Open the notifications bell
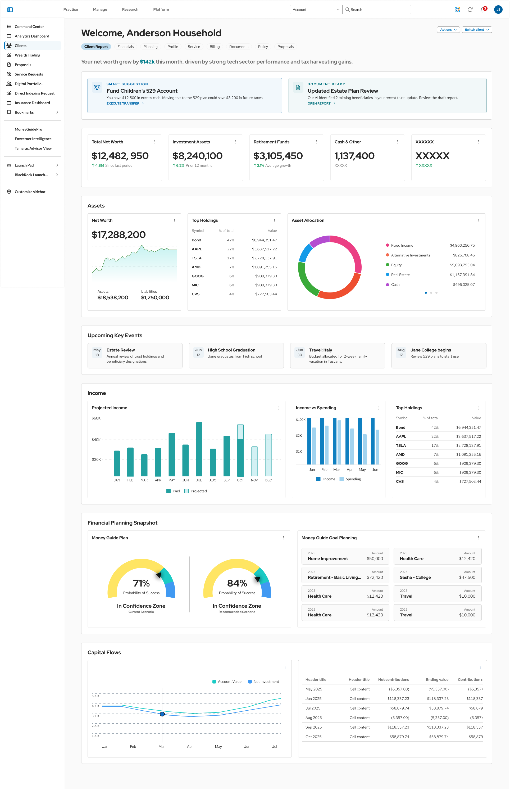Viewport: 510px width, 812px height. [483, 10]
